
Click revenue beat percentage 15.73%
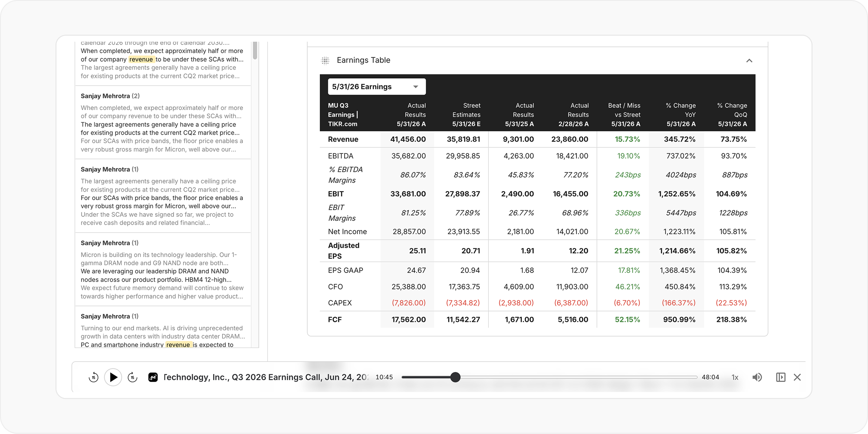point(628,139)
